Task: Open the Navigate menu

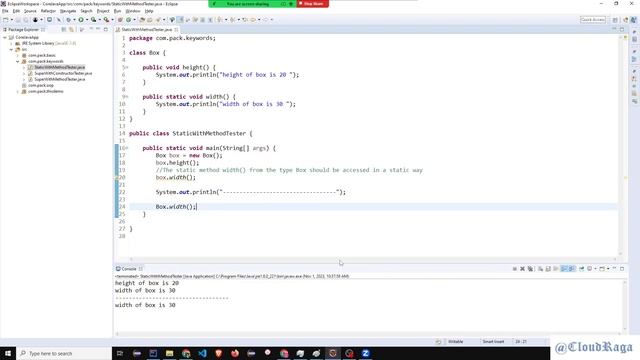Action: click(x=68, y=11)
